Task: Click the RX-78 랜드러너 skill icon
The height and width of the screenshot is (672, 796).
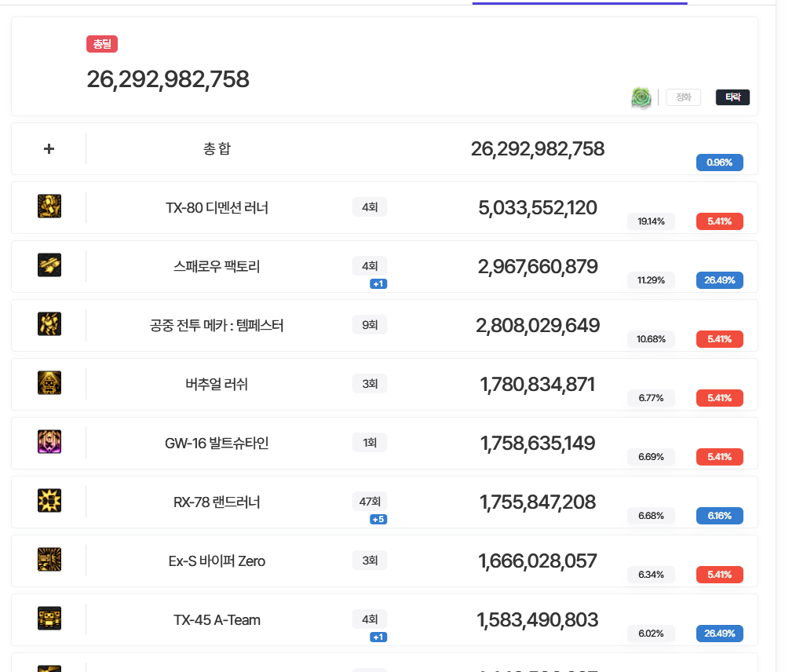Action: [x=49, y=501]
